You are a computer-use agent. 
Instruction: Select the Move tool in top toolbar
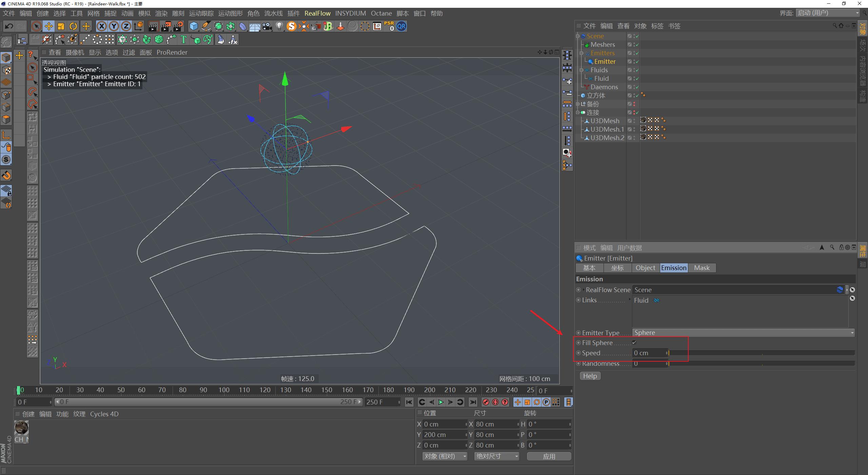tap(48, 26)
